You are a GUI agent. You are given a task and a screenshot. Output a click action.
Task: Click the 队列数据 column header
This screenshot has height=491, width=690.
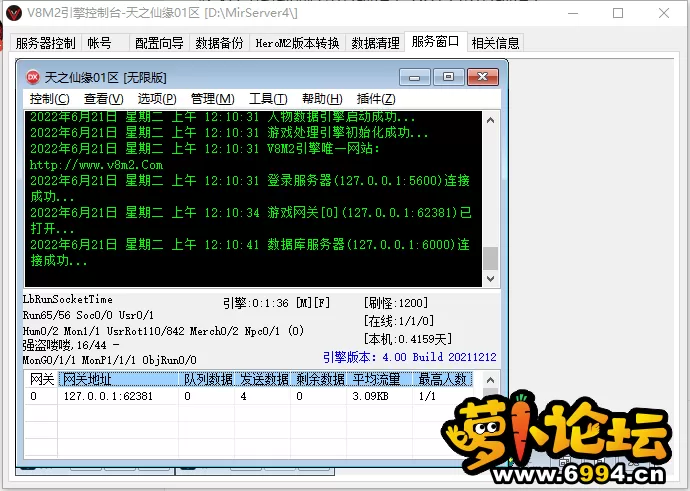[x=207, y=379]
